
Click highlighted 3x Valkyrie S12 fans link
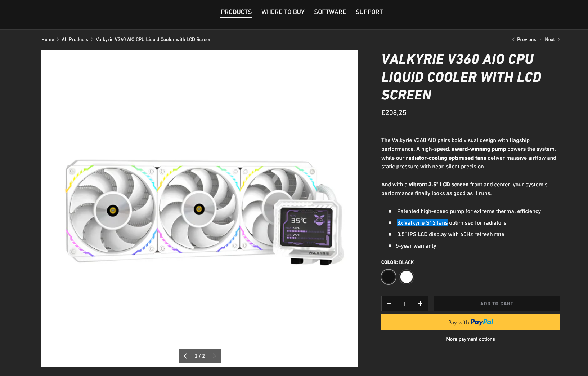pos(422,223)
